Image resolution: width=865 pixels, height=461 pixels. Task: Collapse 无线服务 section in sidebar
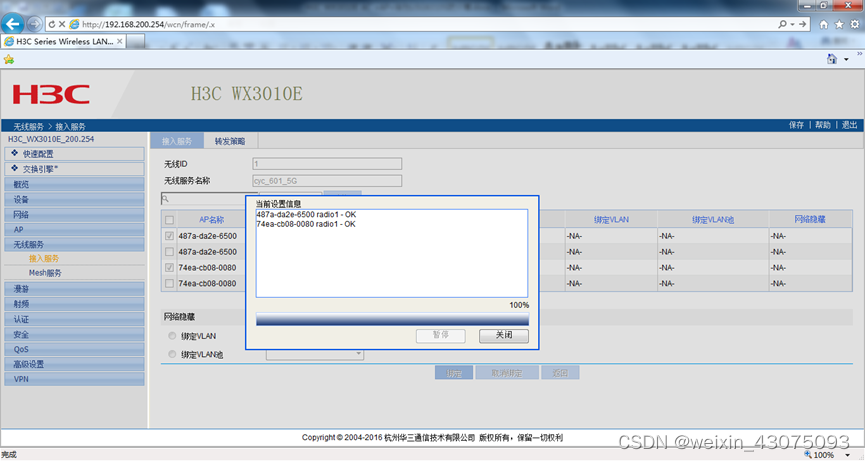[74, 244]
